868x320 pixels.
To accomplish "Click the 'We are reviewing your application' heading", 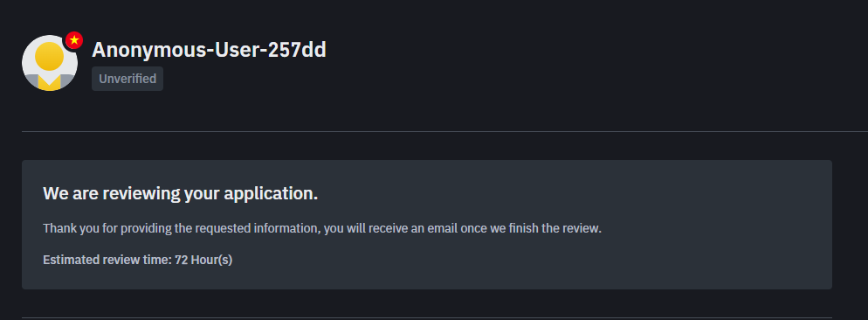I will 181,193.
